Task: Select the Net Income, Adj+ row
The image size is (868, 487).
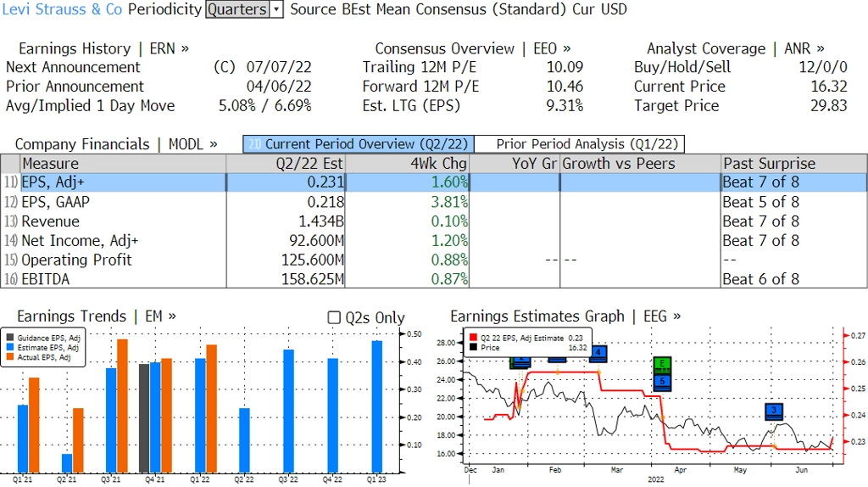Action: click(434, 240)
